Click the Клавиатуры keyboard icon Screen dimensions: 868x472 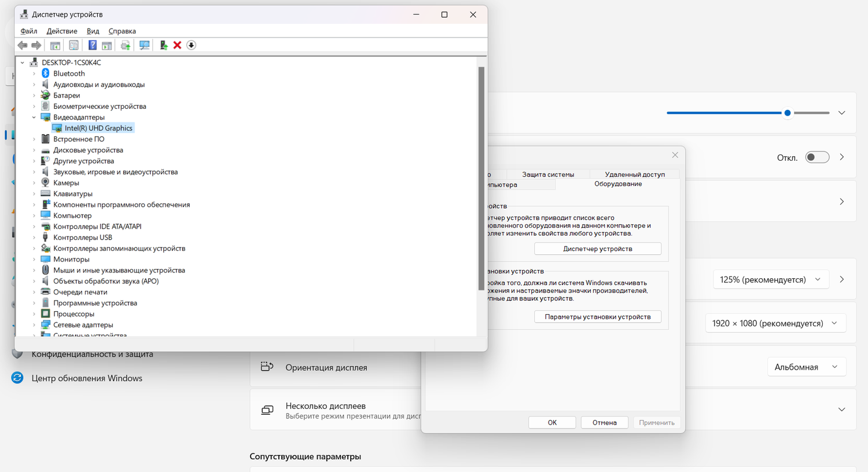tap(46, 194)
